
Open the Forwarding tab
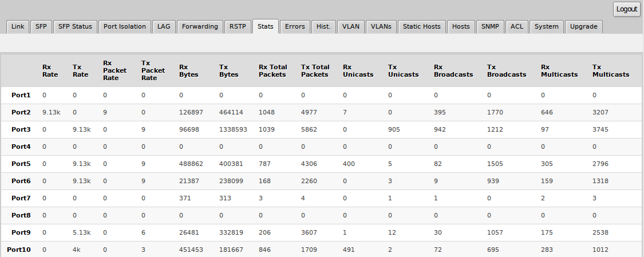pos(200,26)
